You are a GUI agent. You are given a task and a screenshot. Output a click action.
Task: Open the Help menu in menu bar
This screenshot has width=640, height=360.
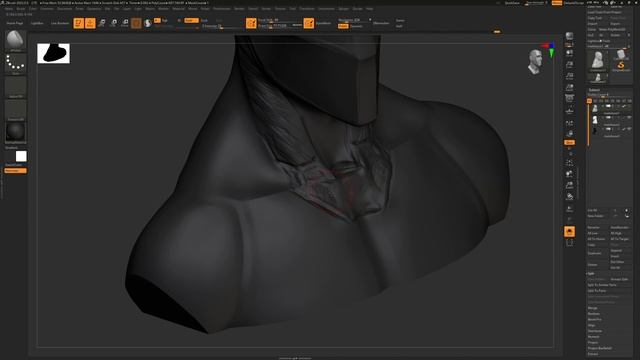[x=369, y=9]
